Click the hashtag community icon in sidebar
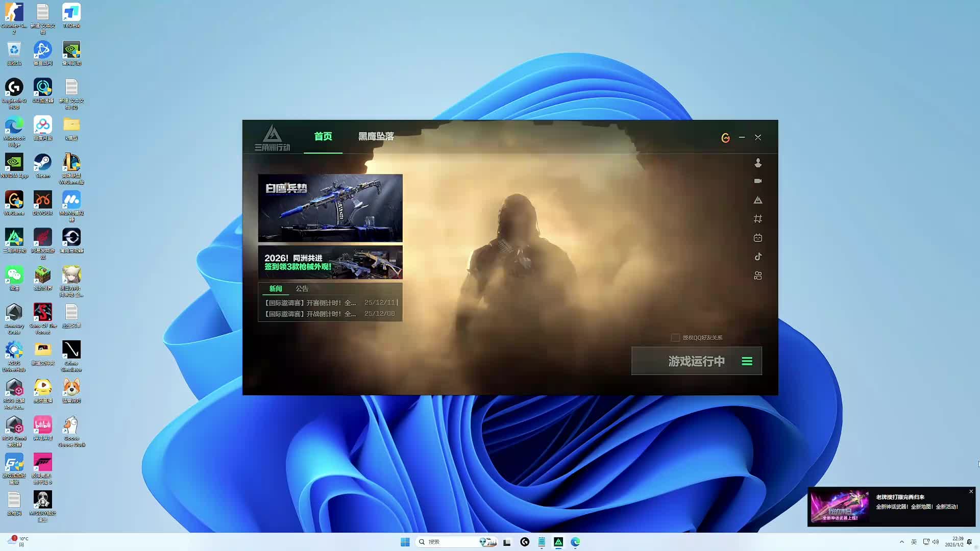980x551 pixels. tap(758, 219)
